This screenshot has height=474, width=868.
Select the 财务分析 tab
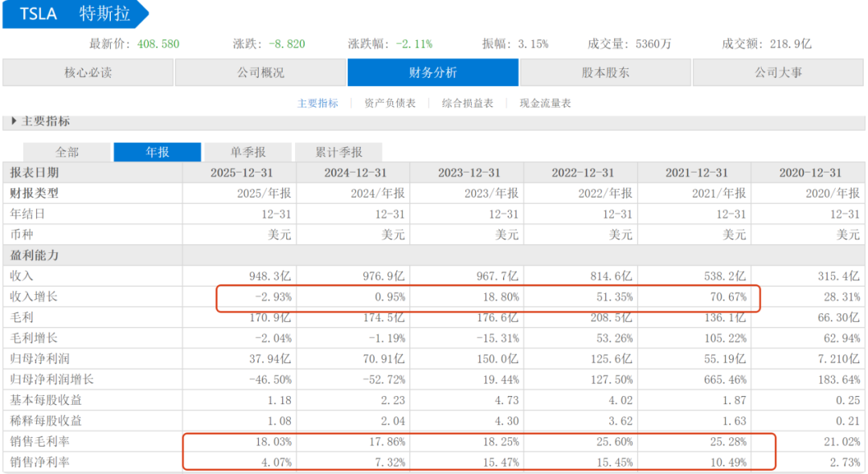432,72
